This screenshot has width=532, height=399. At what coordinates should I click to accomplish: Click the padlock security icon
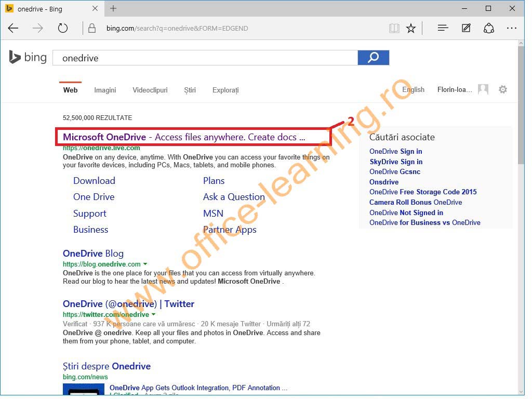click(x=92, y=28)
